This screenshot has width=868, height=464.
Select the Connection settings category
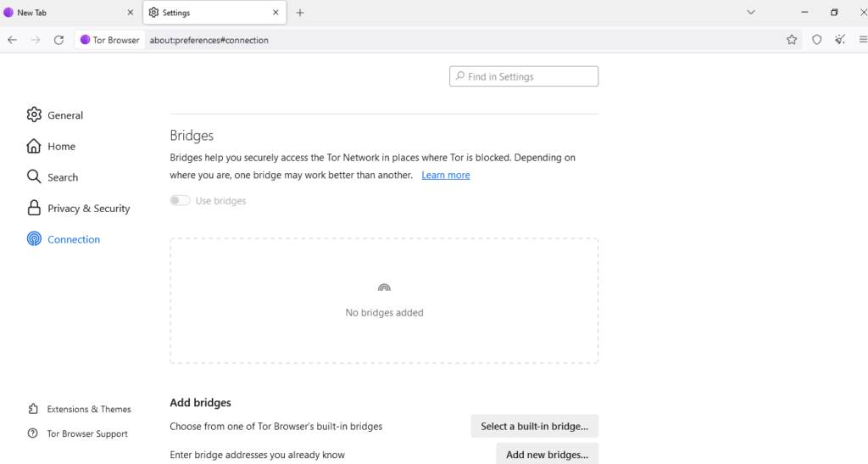(x=74, y=239)
